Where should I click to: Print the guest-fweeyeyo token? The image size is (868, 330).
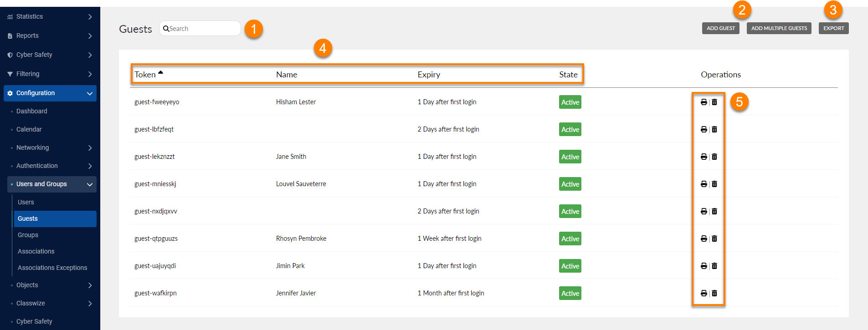coord(704,102)
